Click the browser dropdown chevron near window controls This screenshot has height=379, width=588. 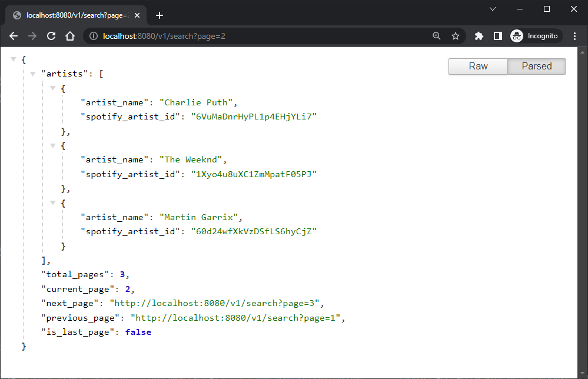pyautogui.click(x=492, y=9)
